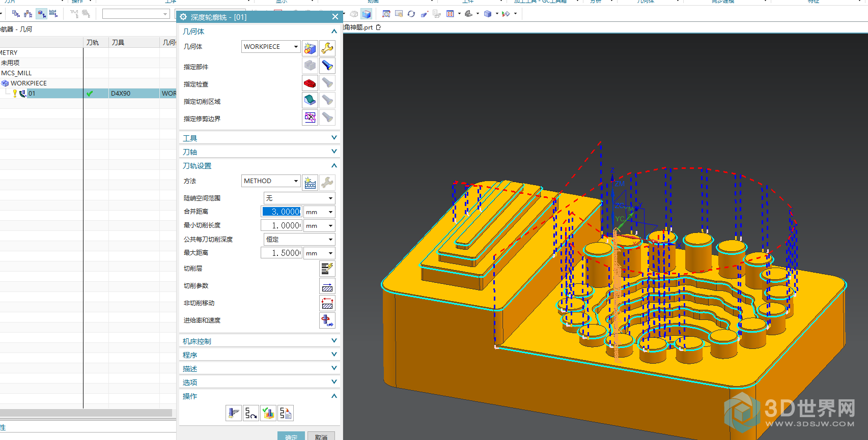Click the 刀轨 column header
The height and width of the screenshot is (440, 868).
pos(96,42)
